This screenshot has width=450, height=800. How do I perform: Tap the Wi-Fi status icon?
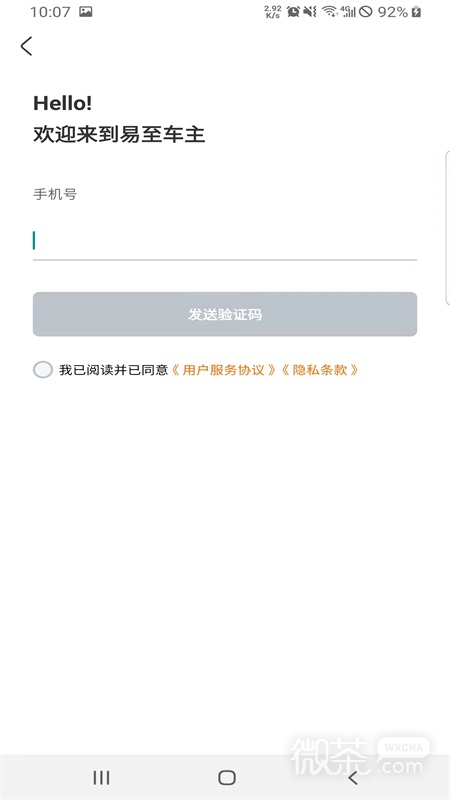click(x=330, y=12)
